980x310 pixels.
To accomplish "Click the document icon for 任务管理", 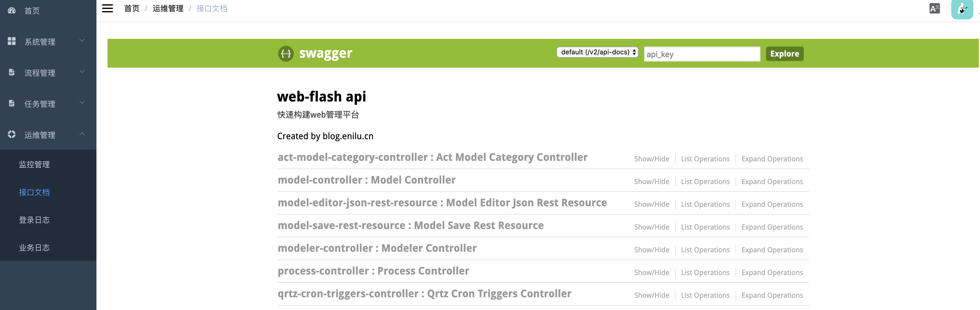I will pyautogui.click(x=12, y=103).
